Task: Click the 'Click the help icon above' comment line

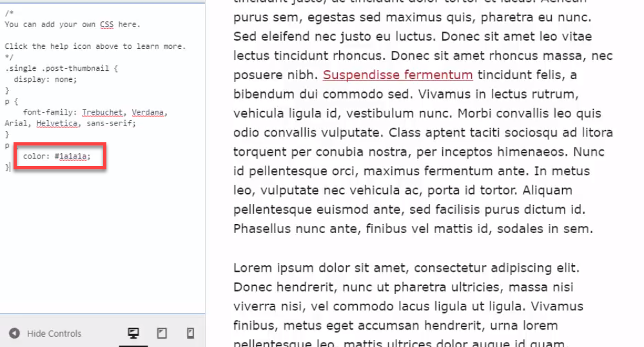Action: [95, 46]
